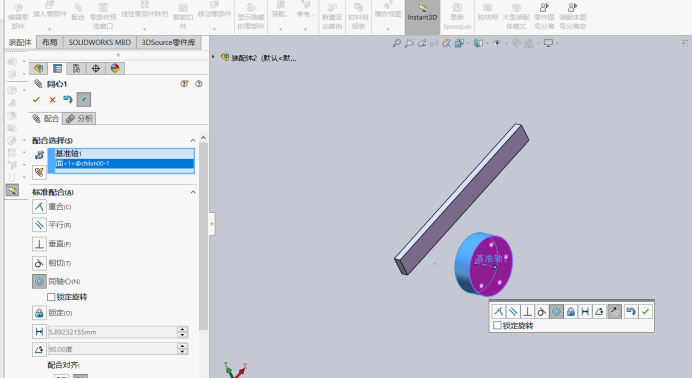Open the 插入零部件 dropdown arrow
This screenshot has height=379, width=692.
tap(49, 29)
